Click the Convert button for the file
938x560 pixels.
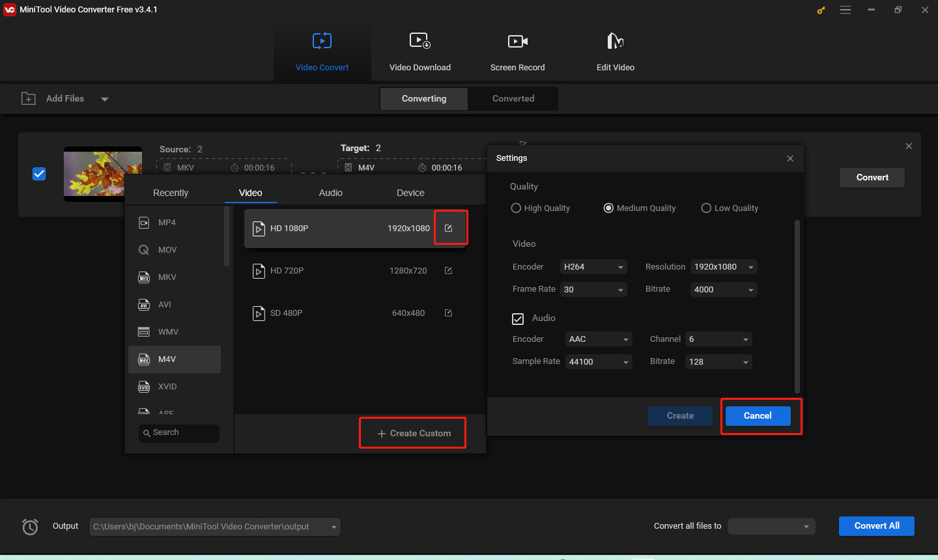coord(872,178)
